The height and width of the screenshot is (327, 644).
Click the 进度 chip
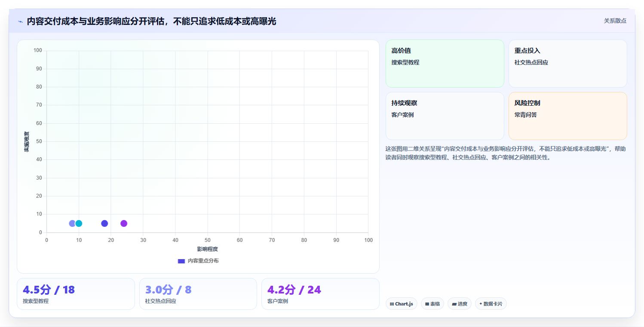click(x=460, y=304)
